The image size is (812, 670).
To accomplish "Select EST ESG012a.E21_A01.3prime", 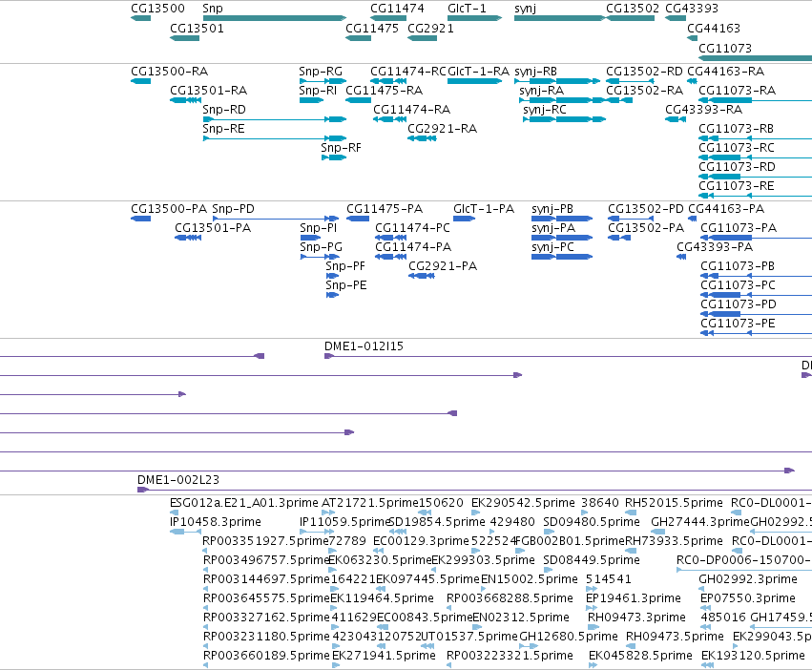I will click(x=174, y=513).
